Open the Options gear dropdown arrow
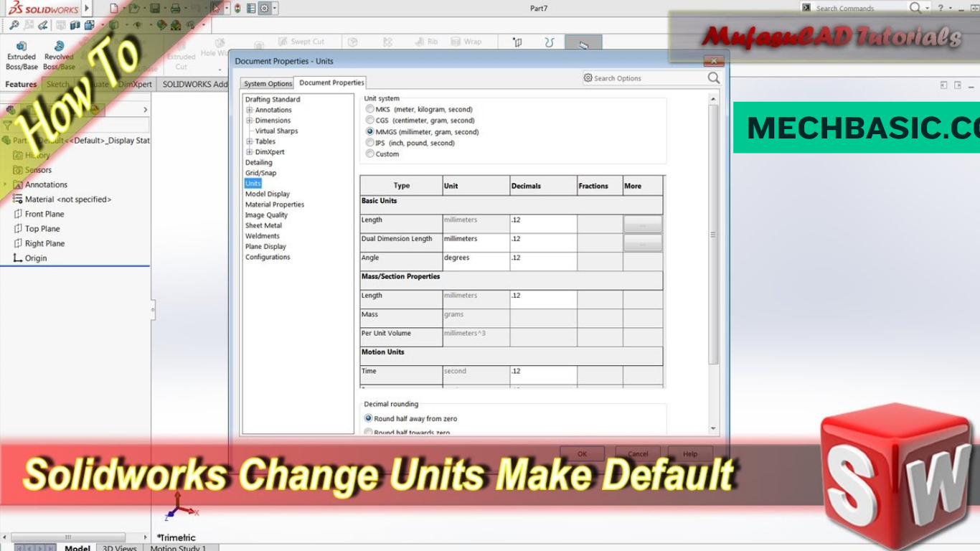980x551 pixels. pyautogui.click(x=275, y=9)
